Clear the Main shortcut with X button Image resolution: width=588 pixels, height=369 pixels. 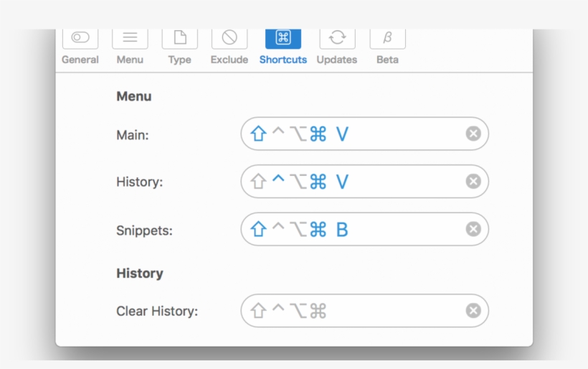(473, 134)
